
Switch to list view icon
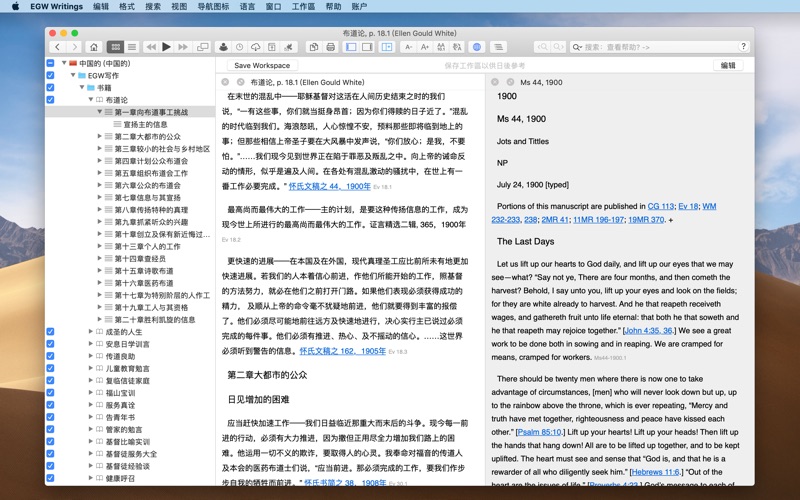click(x=132, y=47)
